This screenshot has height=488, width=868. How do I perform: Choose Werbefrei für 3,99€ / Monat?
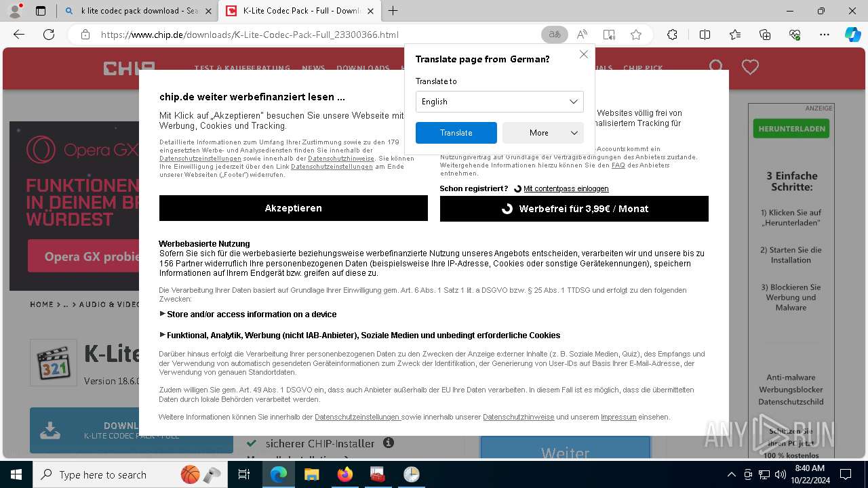[574, 209]
